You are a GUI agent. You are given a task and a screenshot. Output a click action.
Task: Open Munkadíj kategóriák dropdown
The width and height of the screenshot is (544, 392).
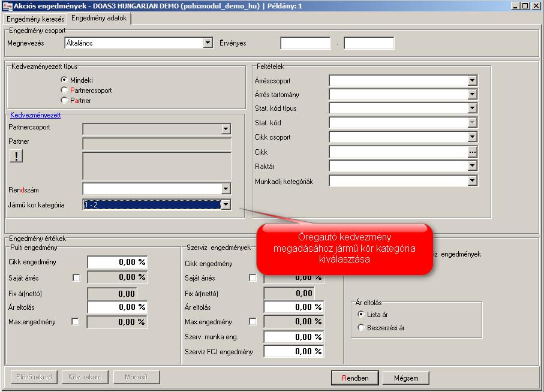tap(472, 180)
